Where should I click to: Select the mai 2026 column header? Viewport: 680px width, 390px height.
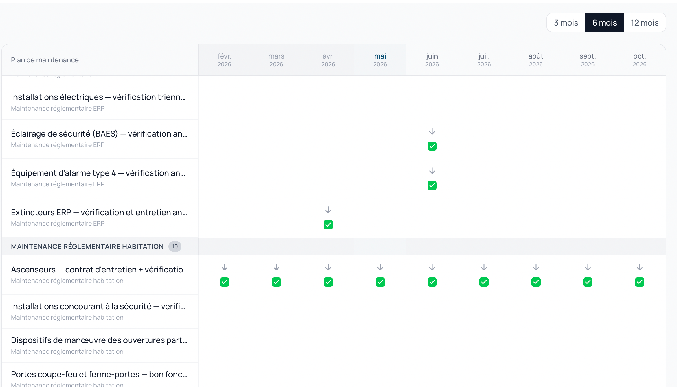click(x=380, y=60)
